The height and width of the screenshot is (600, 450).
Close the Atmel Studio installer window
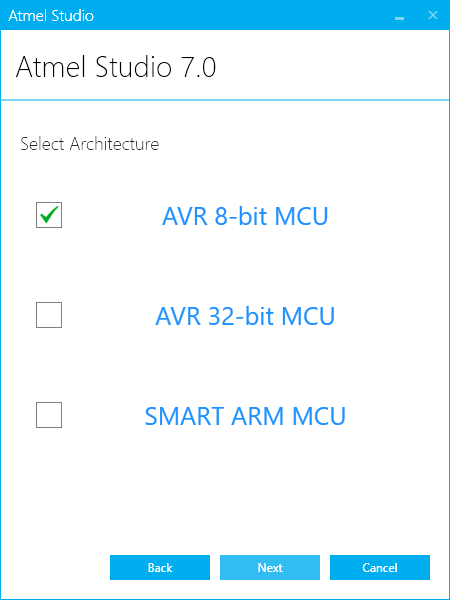tap(433, 15)
